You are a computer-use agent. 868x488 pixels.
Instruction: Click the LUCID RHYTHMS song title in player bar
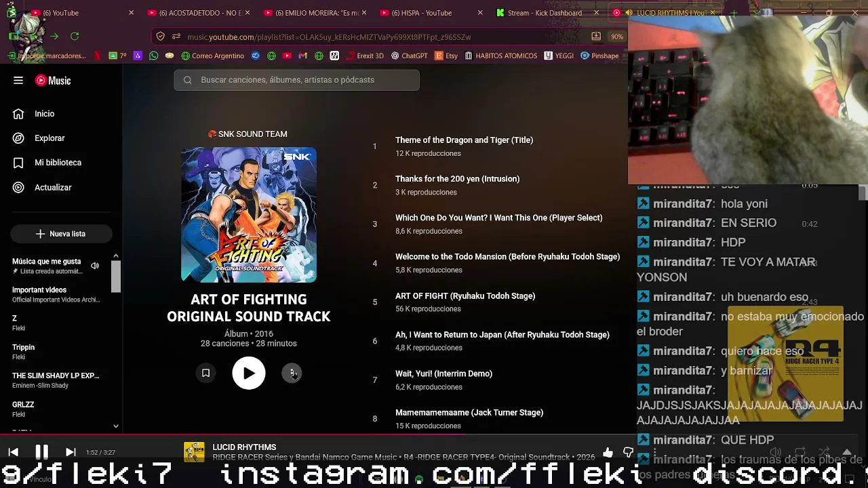pos(244,447)
